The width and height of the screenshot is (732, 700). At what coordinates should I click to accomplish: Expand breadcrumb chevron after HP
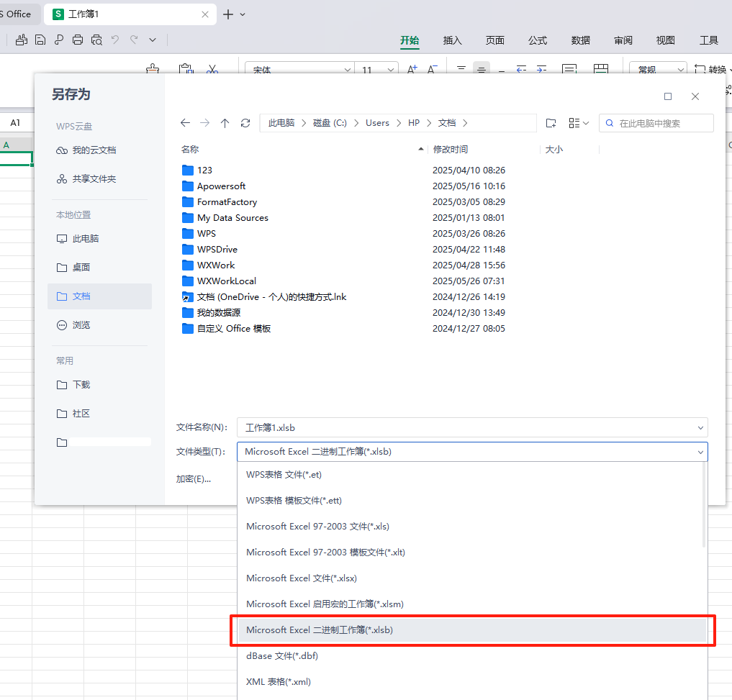(428, 123)
